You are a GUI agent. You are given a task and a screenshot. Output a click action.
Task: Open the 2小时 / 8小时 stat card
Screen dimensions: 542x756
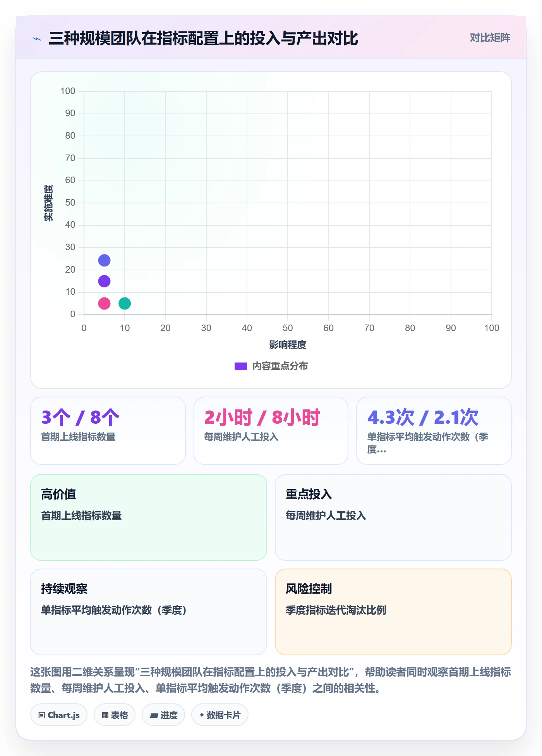[x=271, y=431]
